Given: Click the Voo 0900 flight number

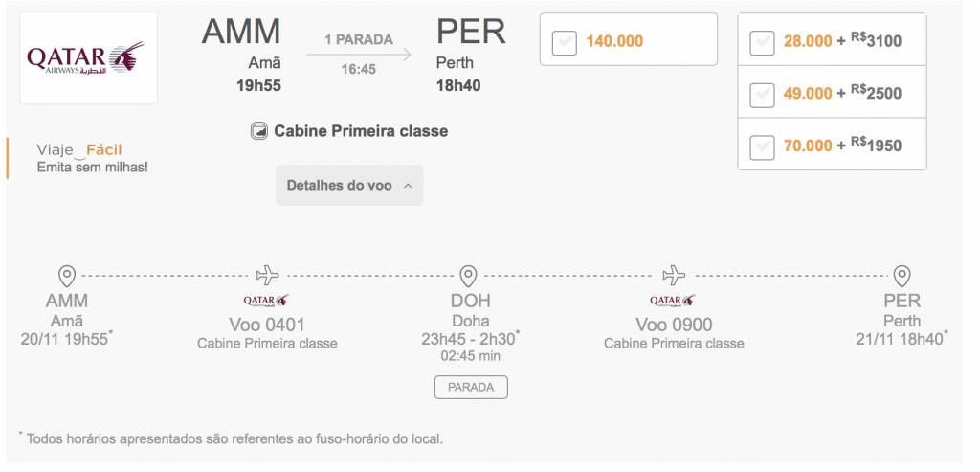Looking at the screenshot, I should click(674, 326).
